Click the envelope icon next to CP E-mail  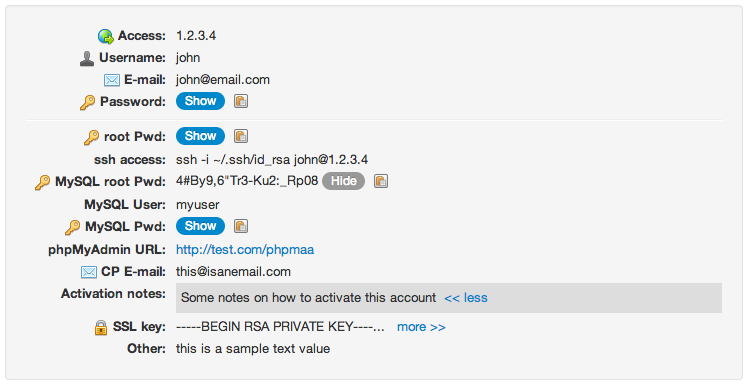pyautogui.click(x=89, y=272)
